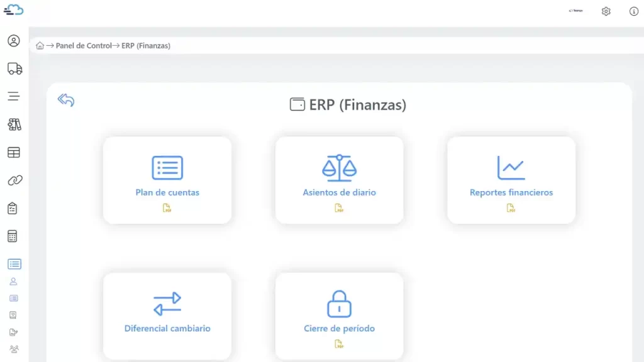Open the user profile icon in sidebar
Viewport: 644px width, 362px height.
coord(13,41)
